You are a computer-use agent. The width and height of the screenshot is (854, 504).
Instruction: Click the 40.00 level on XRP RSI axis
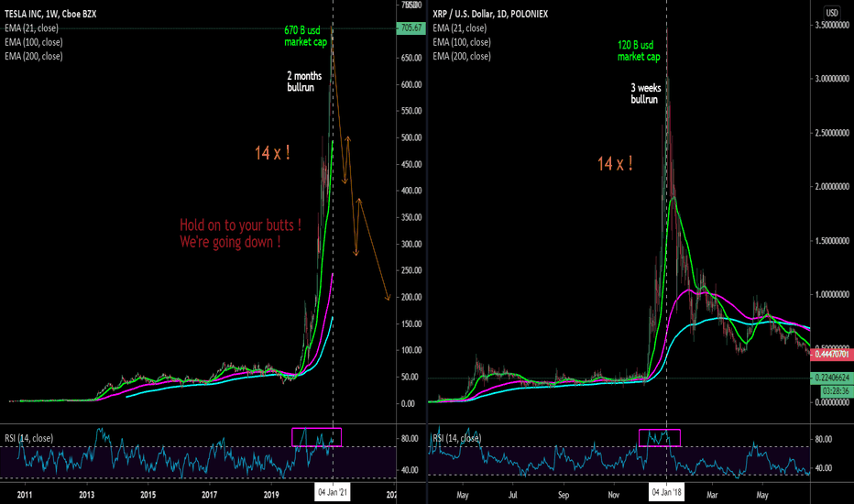[823, 468]
